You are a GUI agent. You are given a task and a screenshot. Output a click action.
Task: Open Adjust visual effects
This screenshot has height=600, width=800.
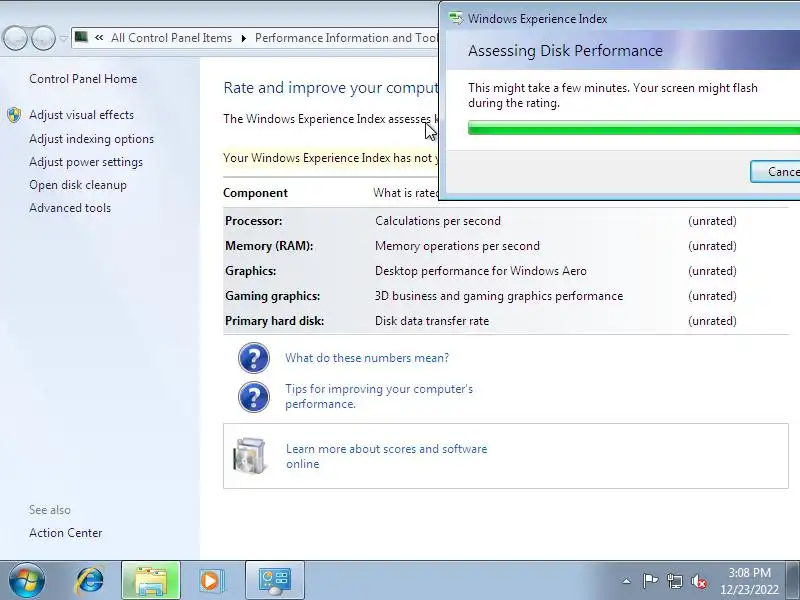(82, 115)
